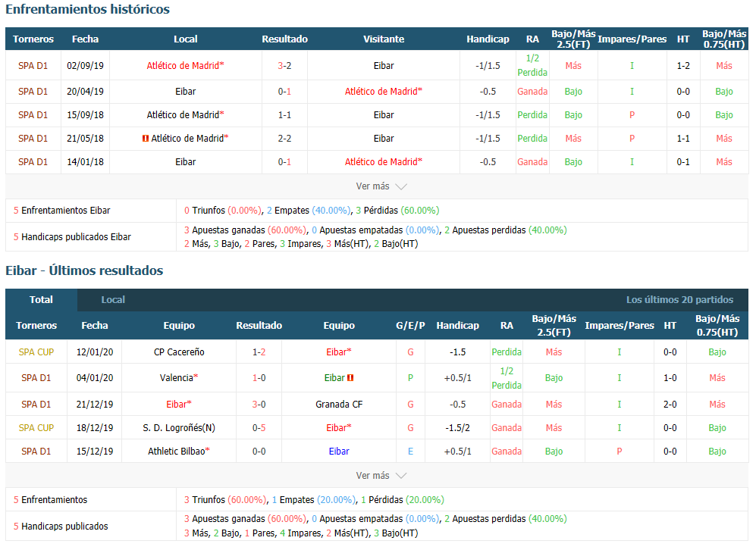Click red card icon beside Atlético de Madrid 21/05/18
This screenshot has width=756, height=547.
[145, 139]
